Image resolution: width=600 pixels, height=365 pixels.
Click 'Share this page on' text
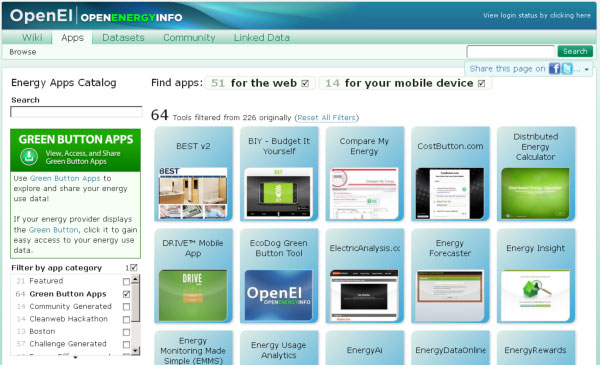coord(507,69)
